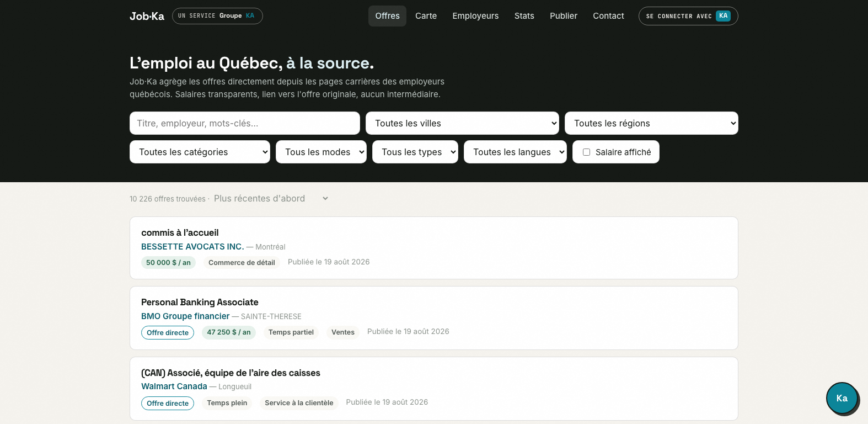
Task: Expand the Toutes les villes dropdown
Action: pos(462,123)
